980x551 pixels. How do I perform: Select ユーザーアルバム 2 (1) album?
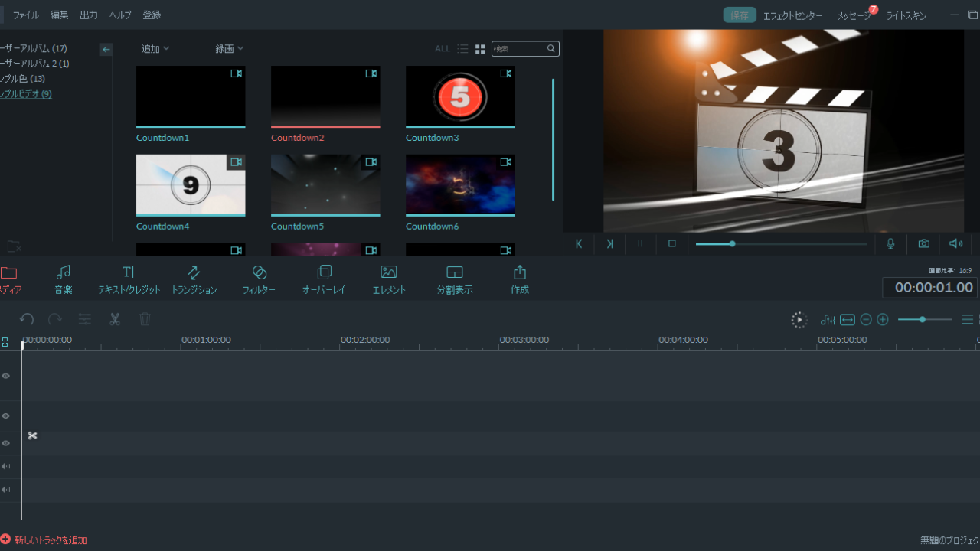34,64
